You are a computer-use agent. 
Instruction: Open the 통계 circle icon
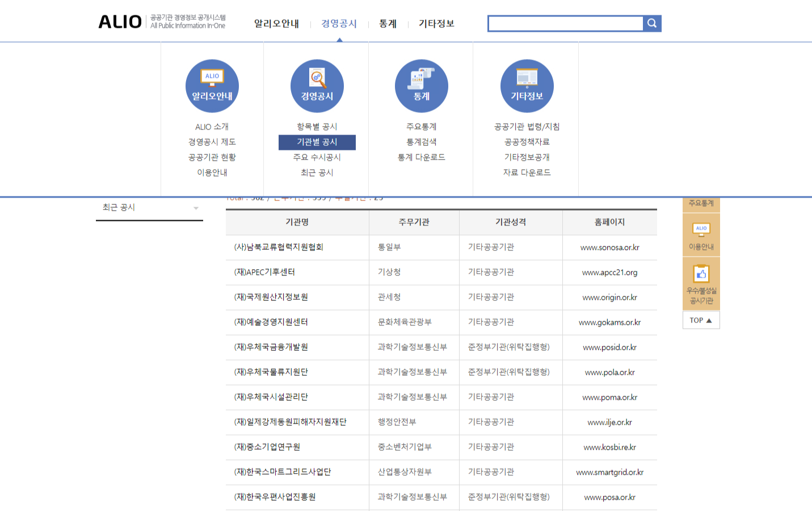click(422, 86)
